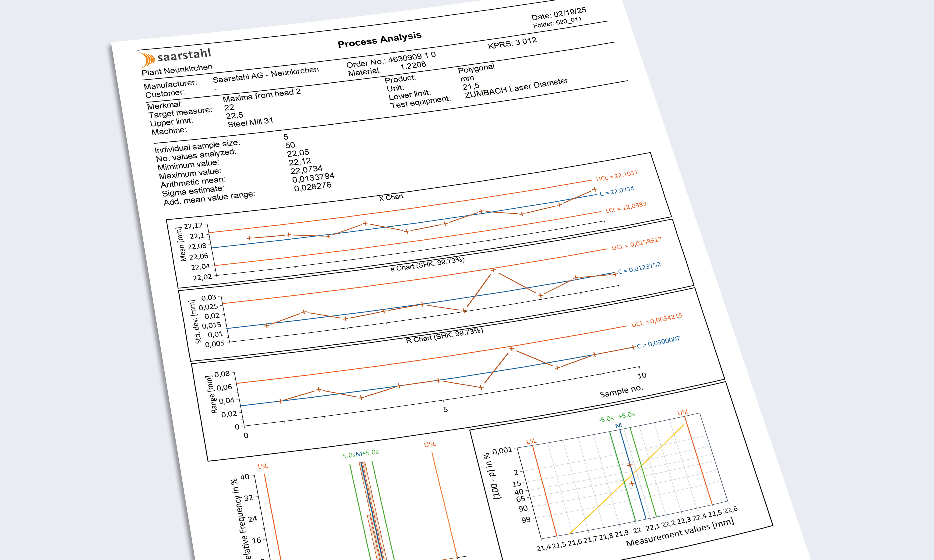Click the 'R Chart (SHK, 99.73%)' title

445,336
